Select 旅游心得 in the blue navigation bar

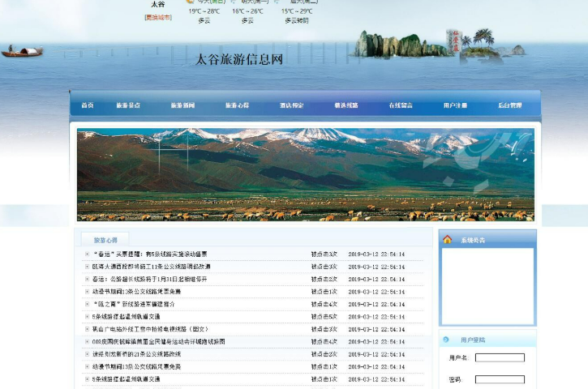pyautogui.click(x=237, y=105)
